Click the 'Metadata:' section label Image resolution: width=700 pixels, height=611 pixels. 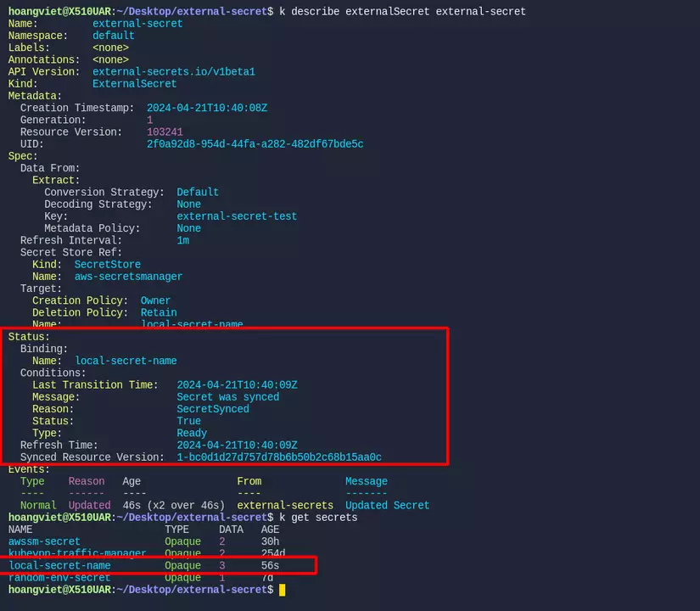point(35,96)
